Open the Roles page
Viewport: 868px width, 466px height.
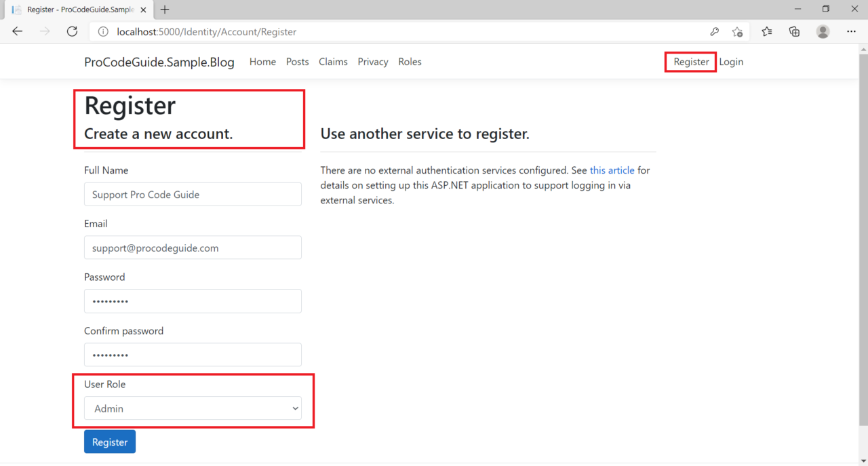410,62
